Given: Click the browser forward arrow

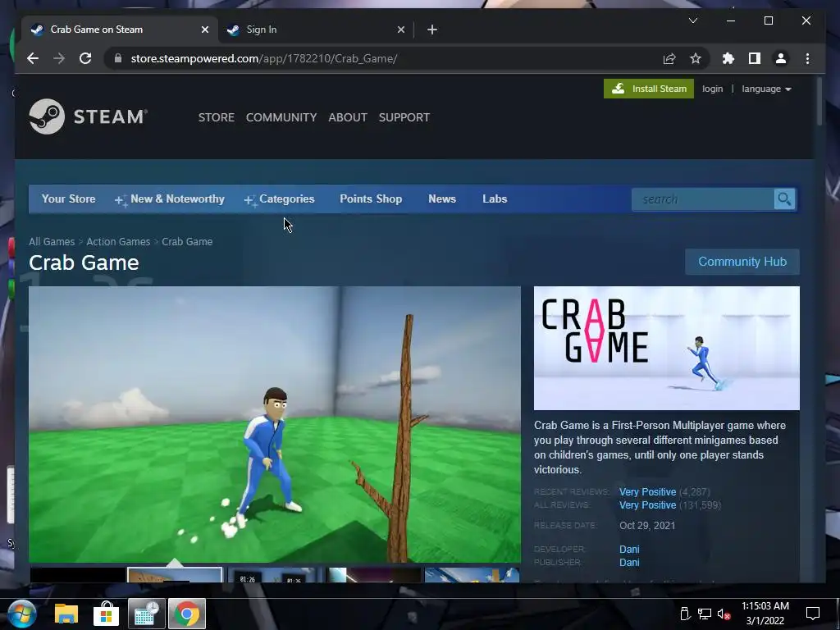Looking at the screenshot, I should coord(59,58).
